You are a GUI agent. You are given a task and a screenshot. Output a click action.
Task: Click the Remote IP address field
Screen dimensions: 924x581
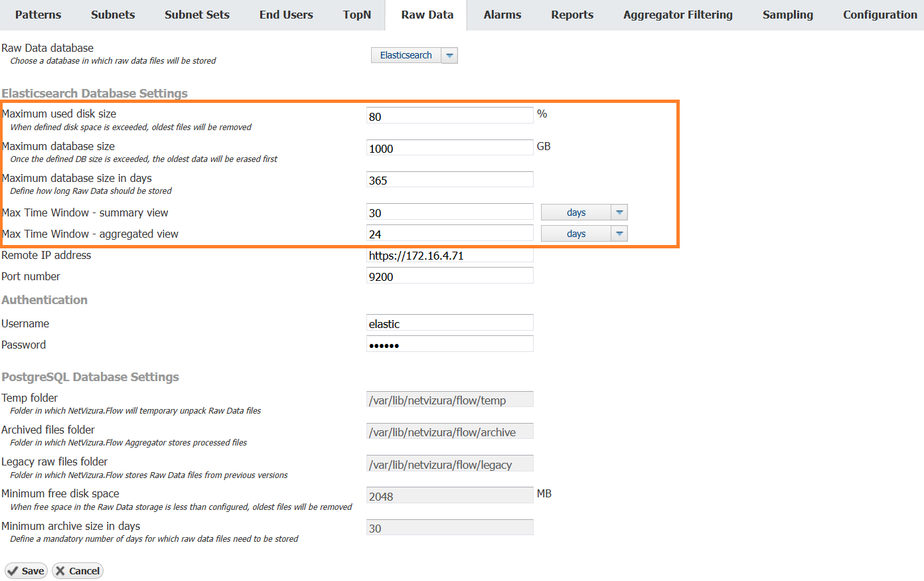coord(449,256)
